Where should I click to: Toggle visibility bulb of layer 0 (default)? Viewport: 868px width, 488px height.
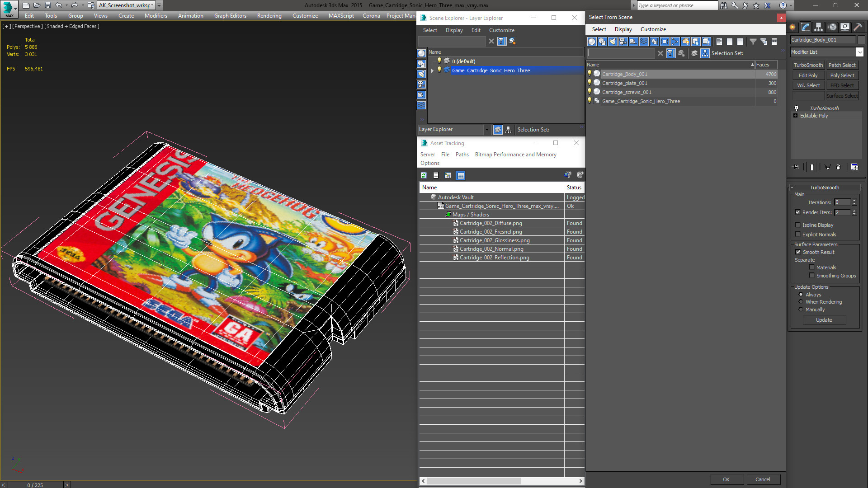pos(439,61)
